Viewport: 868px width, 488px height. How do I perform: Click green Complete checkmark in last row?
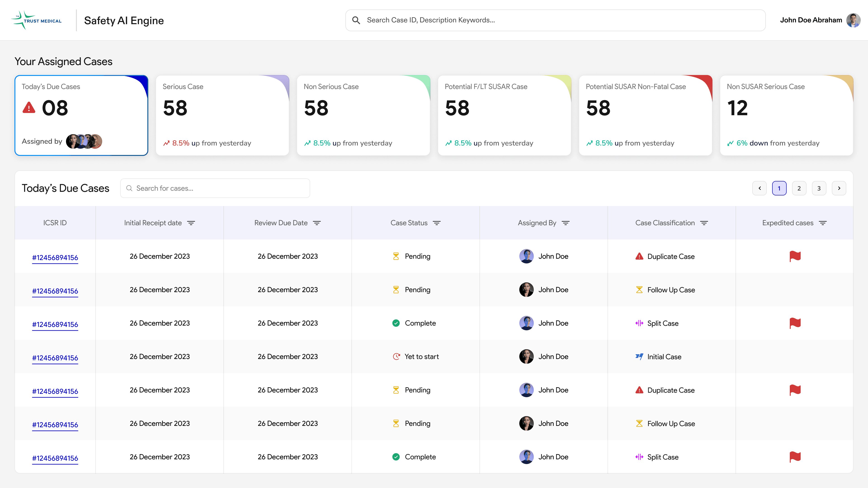[x=396, y=457]
